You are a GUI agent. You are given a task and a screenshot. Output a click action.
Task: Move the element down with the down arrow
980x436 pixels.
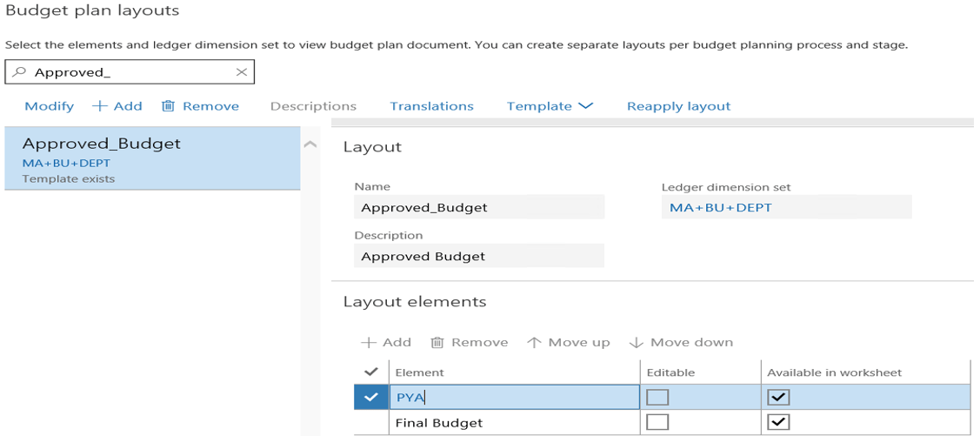(636, 343)
